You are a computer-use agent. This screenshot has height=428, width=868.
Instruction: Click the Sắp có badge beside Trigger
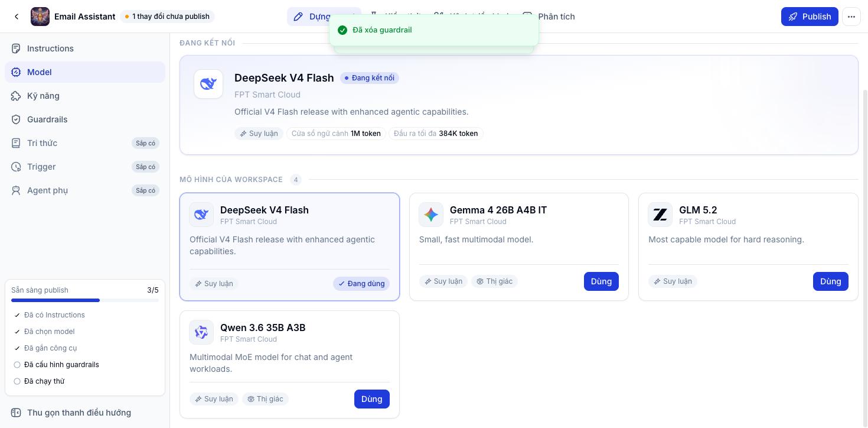[x=145, y=167]
